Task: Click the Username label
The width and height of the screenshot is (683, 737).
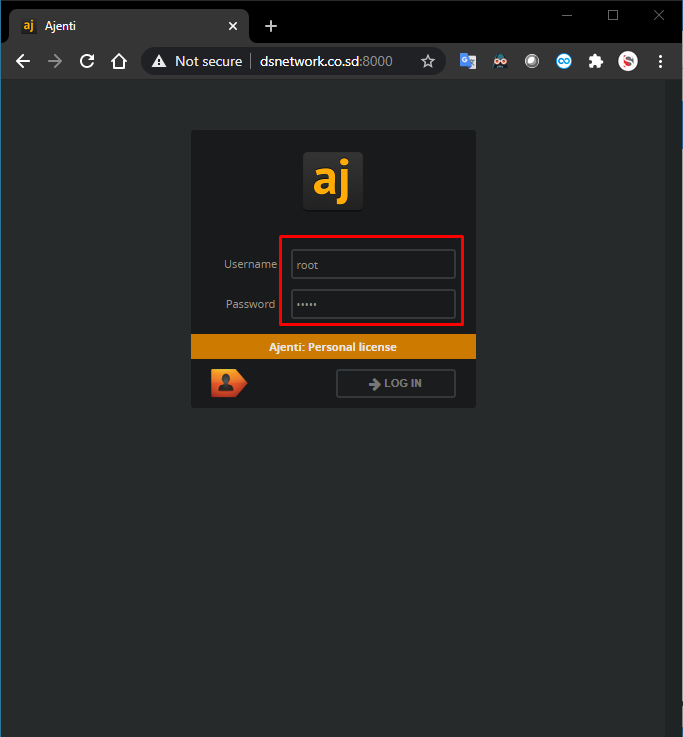Action: pos(251,264)
